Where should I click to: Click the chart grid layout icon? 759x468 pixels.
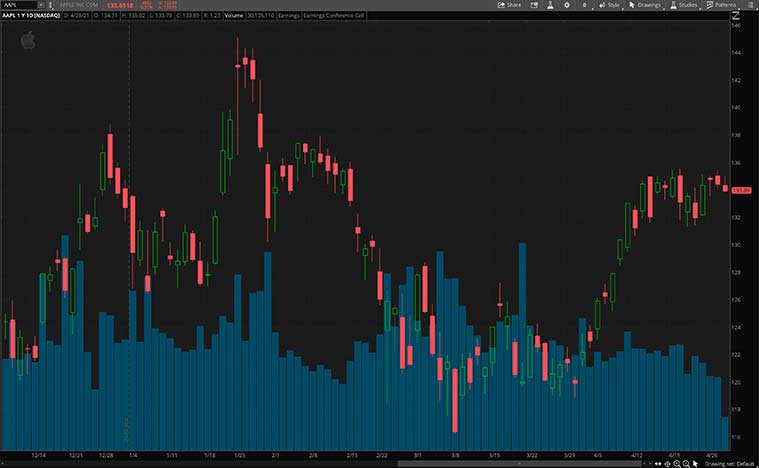tap(534, 5)
